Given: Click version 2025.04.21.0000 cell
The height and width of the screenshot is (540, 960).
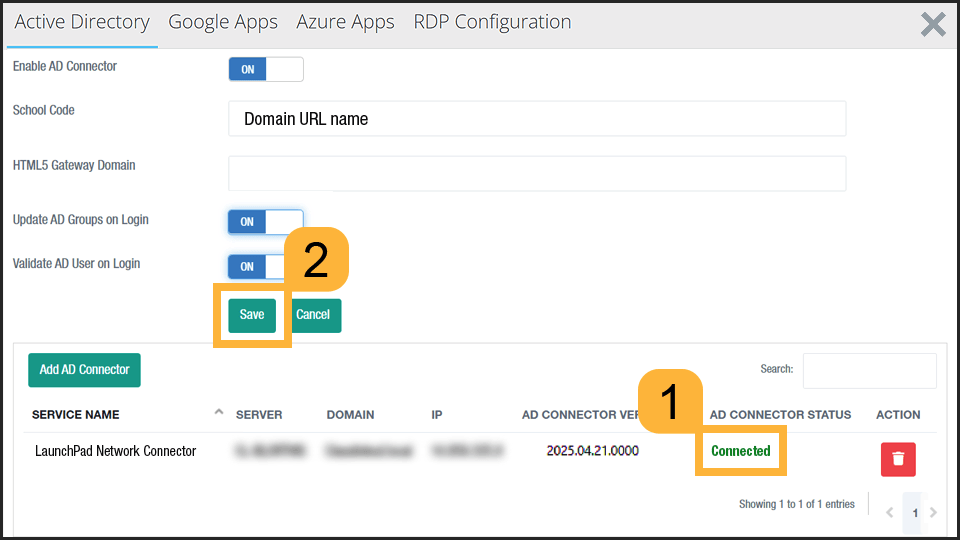Looking at the screenshot, I should tap(593, 451).
